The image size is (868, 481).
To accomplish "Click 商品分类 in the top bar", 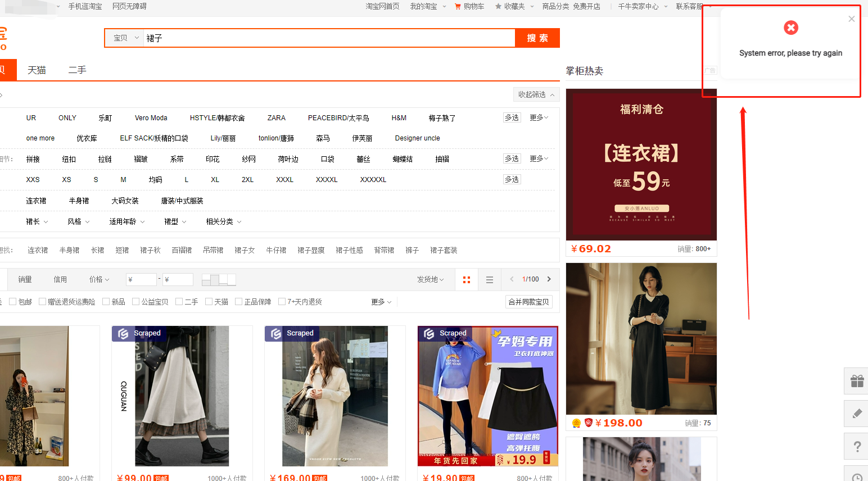I will (555, 6).
